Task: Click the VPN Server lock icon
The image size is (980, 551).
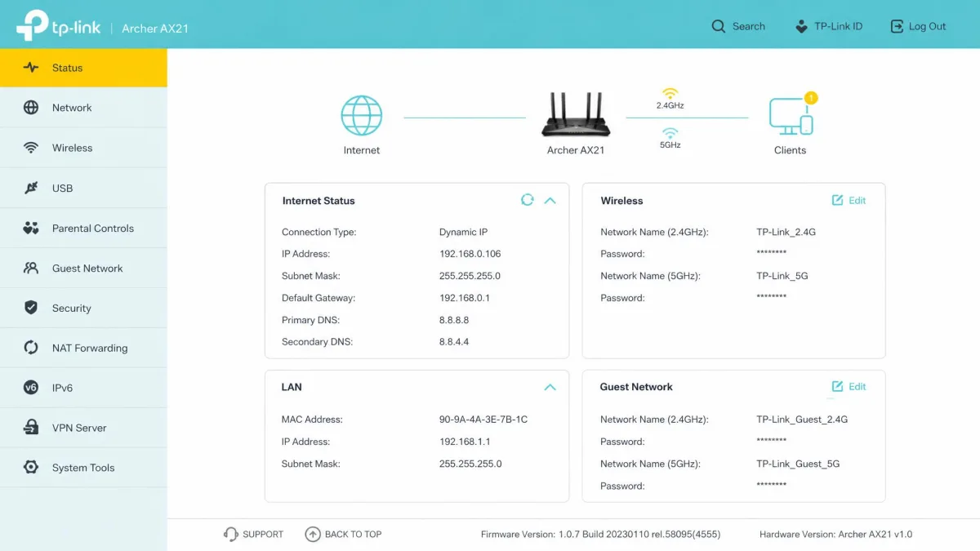Action: pyautogui.click(x=31, y=428)
